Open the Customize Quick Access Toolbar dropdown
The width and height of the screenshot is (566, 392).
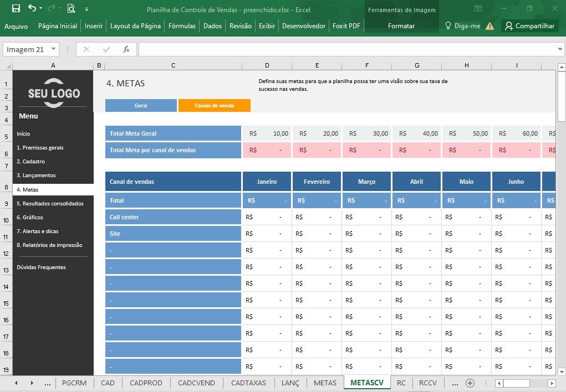pos(86,9)
